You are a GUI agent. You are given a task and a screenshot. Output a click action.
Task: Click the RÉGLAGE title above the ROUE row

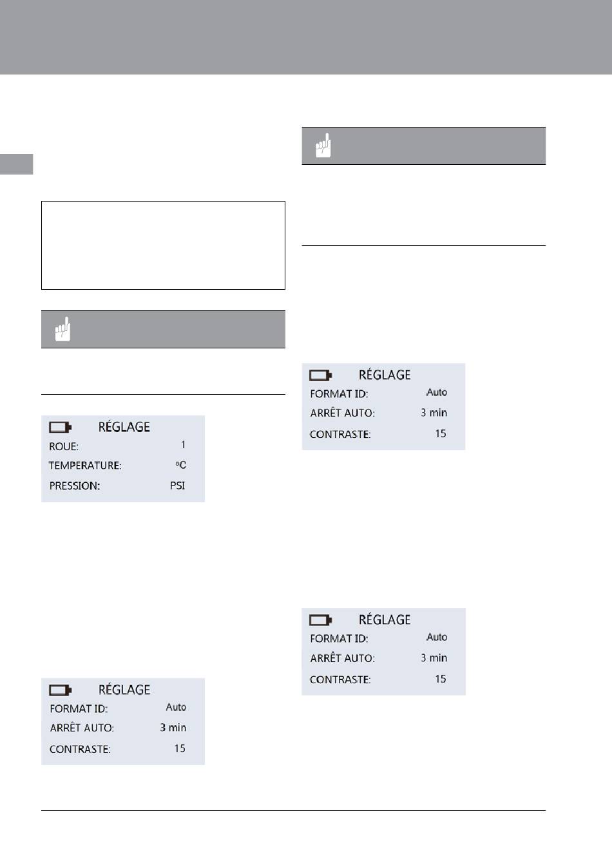pos(124,427)
